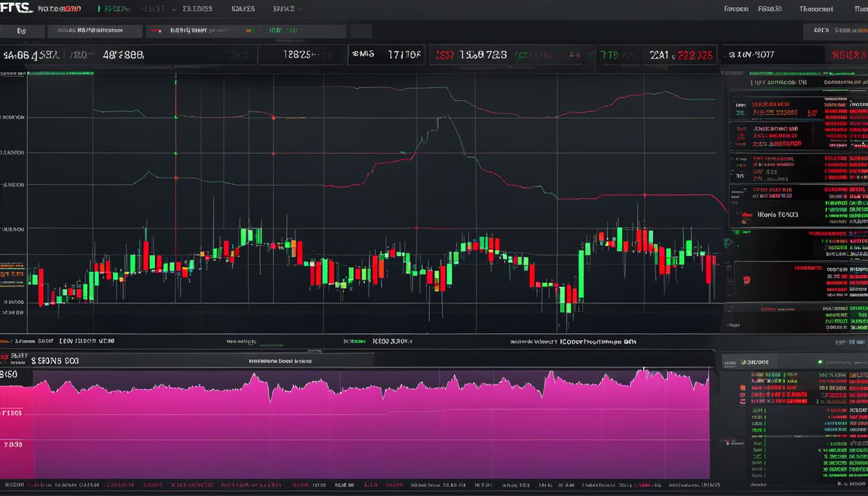868x496 pixels.
Task: Open the green P panel icon on the right sidebar
Action: [x=727, y=241]
